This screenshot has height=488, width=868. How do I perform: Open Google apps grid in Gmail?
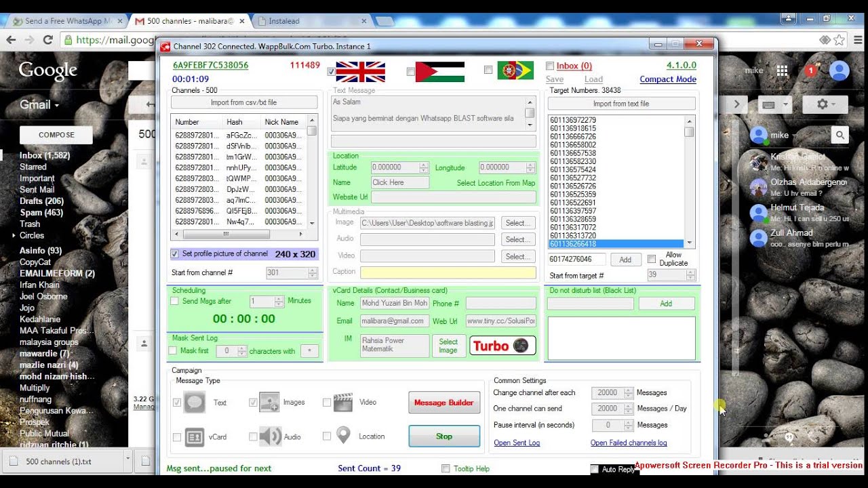click(x=782, y=70)
